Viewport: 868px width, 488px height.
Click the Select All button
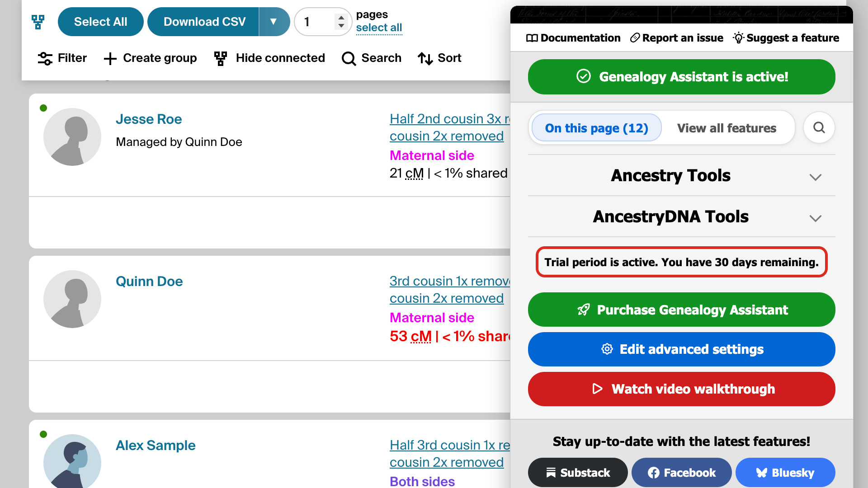pyautogui.click(x=100, y=22)
